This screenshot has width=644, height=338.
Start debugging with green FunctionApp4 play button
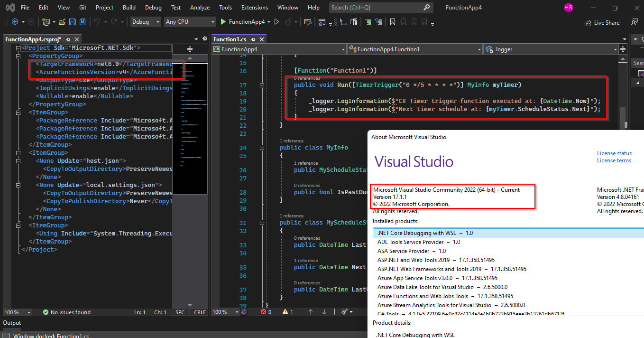click(224, 22)
